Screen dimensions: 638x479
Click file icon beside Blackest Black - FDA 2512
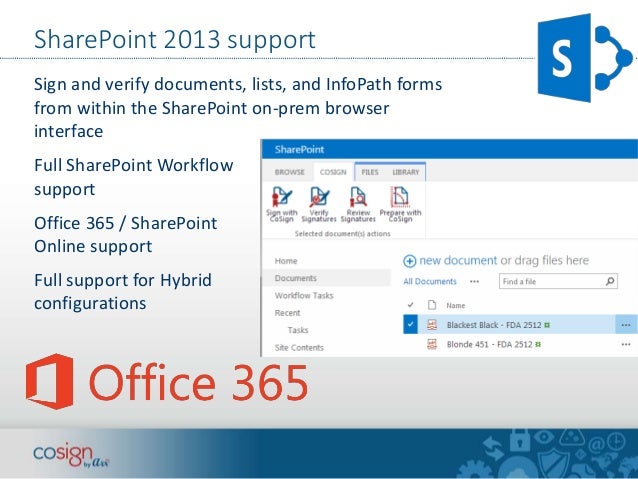[x=432, y=325]
